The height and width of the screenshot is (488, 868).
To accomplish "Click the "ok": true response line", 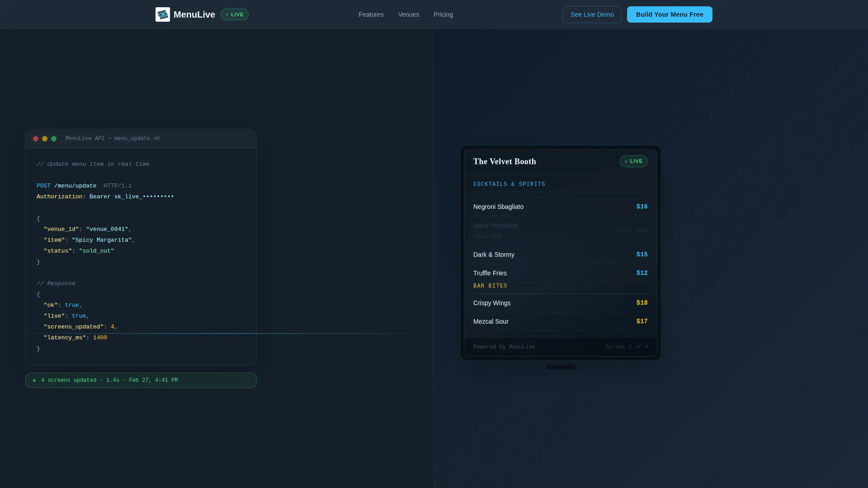I will [63, 305].
